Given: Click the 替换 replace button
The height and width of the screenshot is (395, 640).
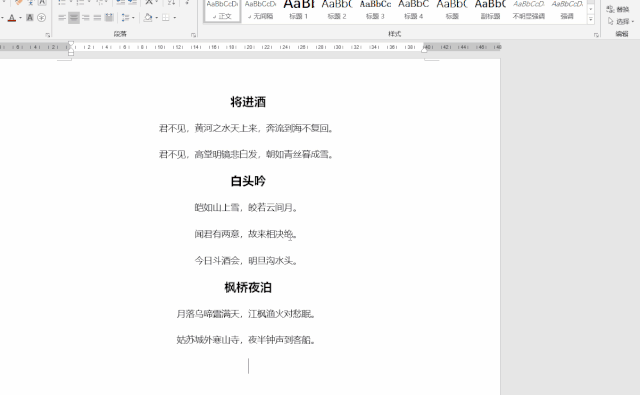Looking at the screenshot, I should click(618, 9).
